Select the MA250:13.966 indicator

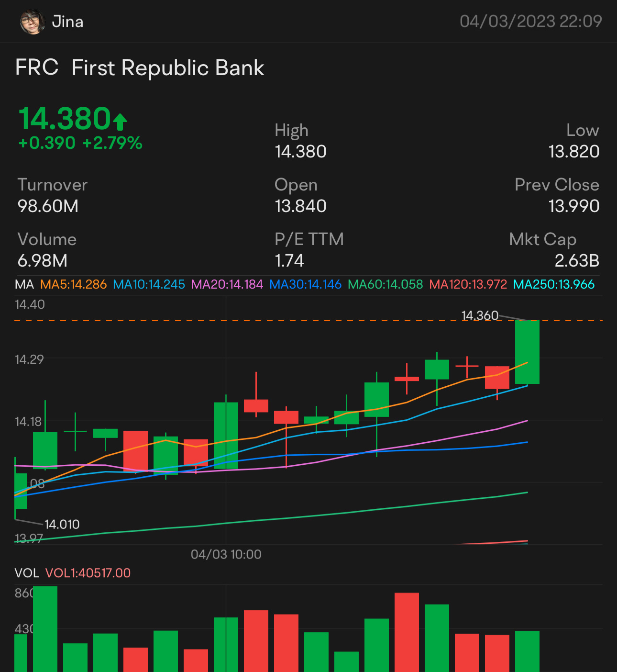[554, 285]
